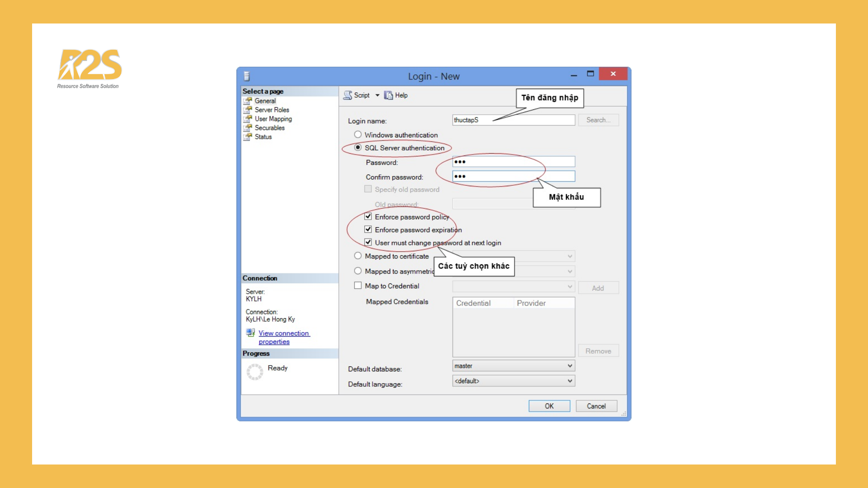
Task: Select the Mapped to certificate radio button
Action: [x=358, y=256]
